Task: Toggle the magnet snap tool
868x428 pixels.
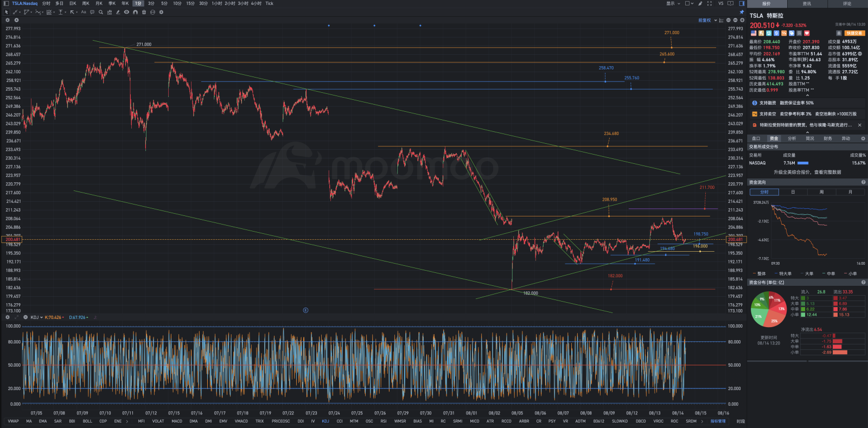Action: tap(135, 12)
